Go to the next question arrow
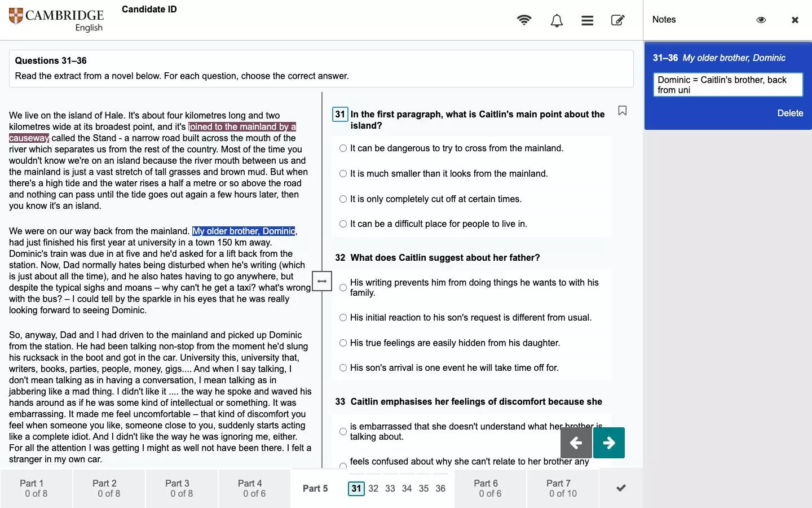The width and height of the screenshot is (812, 508). click(609, 443)
